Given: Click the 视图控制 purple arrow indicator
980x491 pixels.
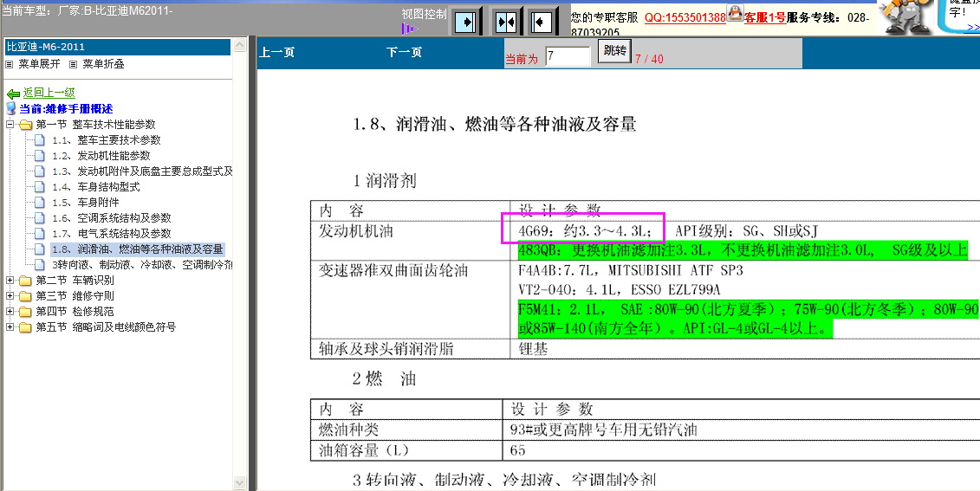Looking at the screenshot, I should pyautogui.click(x=409, y=29).
